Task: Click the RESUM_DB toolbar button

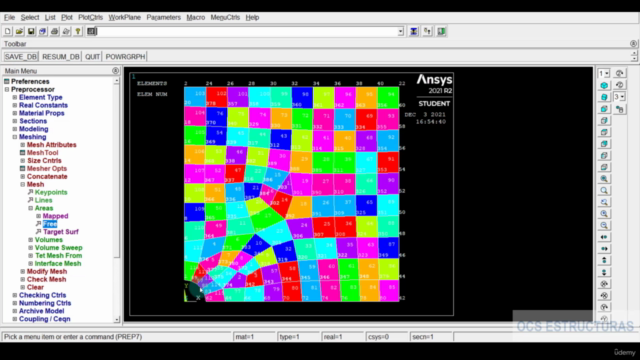Action: 60,57
